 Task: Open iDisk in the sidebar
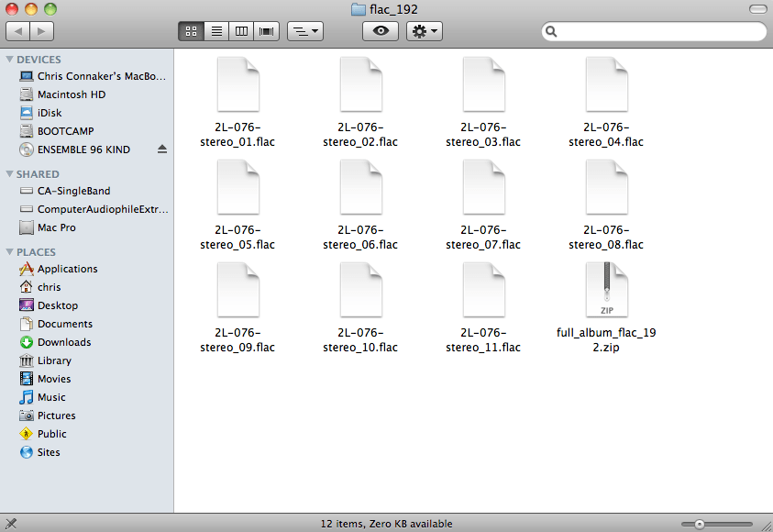pyautogui.click(x=41, y=113)
